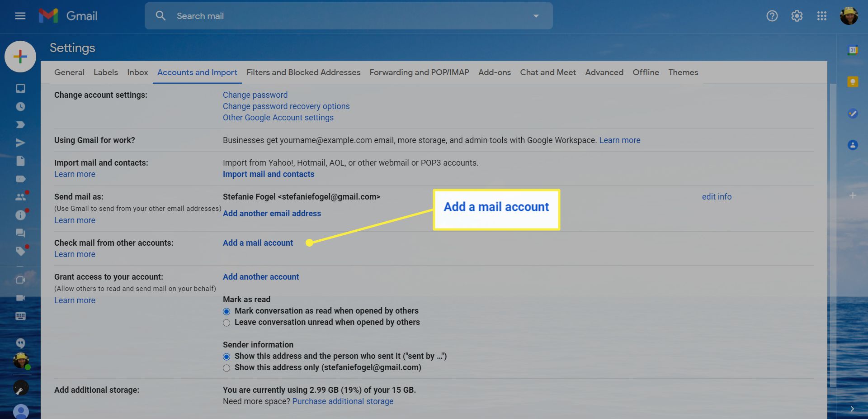This screenshot has width=868, height=419.
Task: Open Google Calendar side panel icon
Action: pos(853,50)
